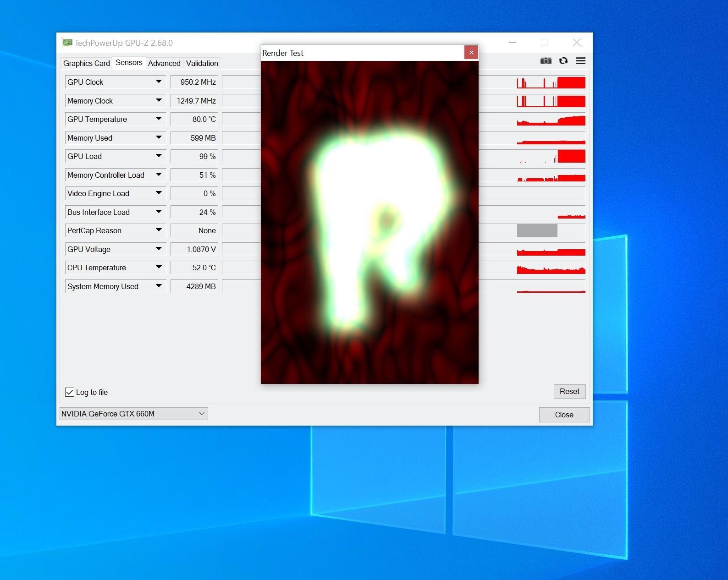This screenshot has height=580, width=728.
Task: Open the Memory Controller Load dropdown
Action: pos(159,175)
